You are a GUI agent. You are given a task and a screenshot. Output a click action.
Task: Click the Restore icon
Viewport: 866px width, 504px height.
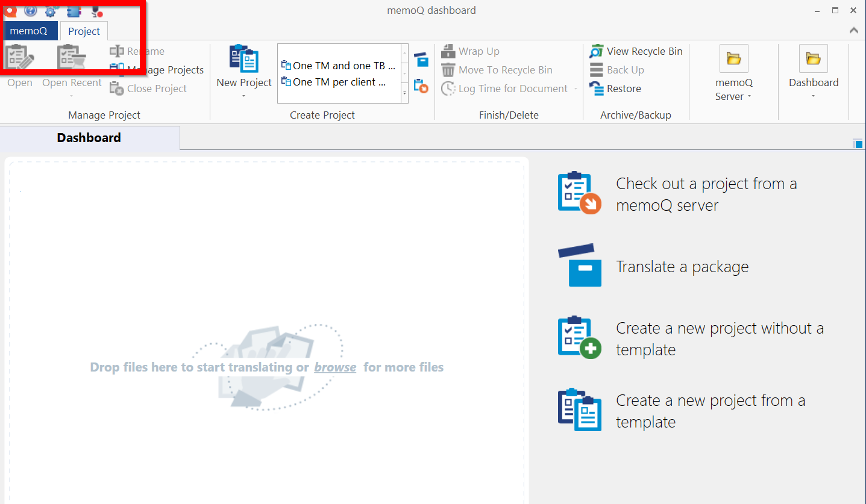point(596,89)
